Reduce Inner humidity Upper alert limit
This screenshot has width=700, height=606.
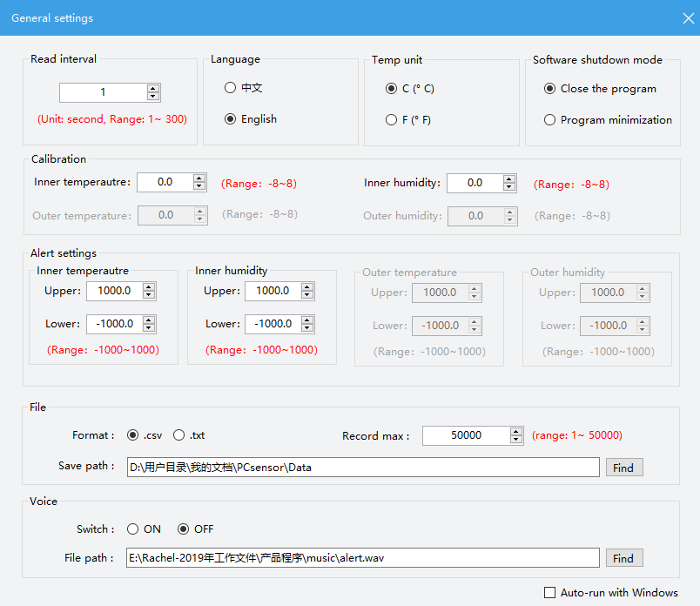tap(307, 295)
